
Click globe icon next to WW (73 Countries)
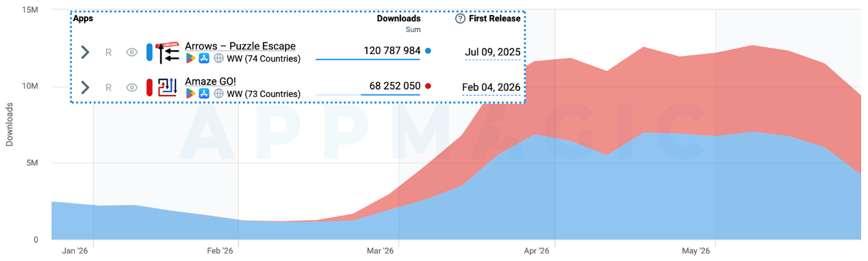click(x=218, y=94)
